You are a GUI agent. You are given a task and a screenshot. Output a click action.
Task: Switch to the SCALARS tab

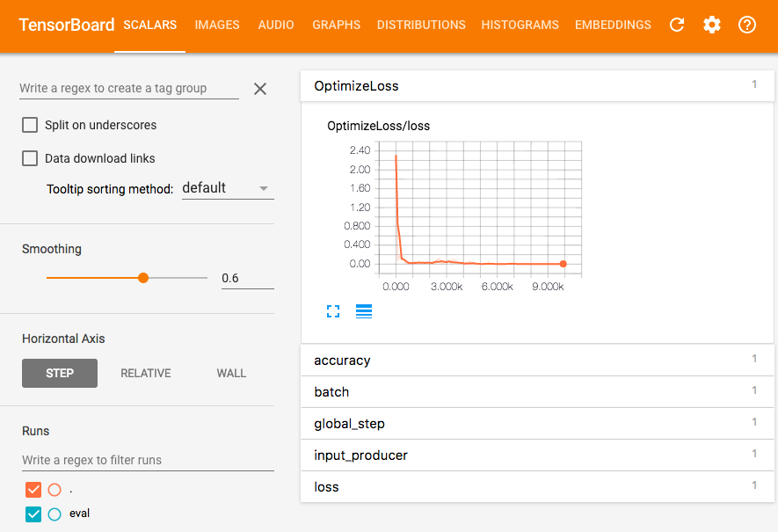pyautogui.click(x=149, y=25)
